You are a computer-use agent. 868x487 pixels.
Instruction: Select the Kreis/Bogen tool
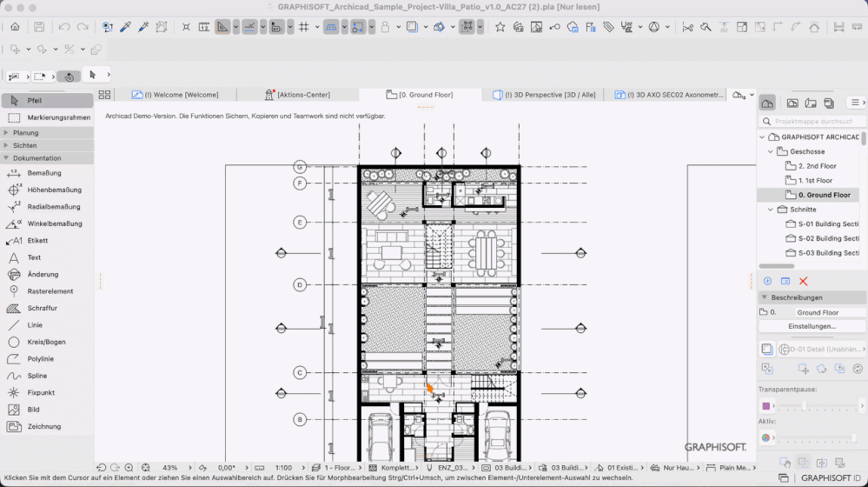pyautogui.click(x=47, y=342)
